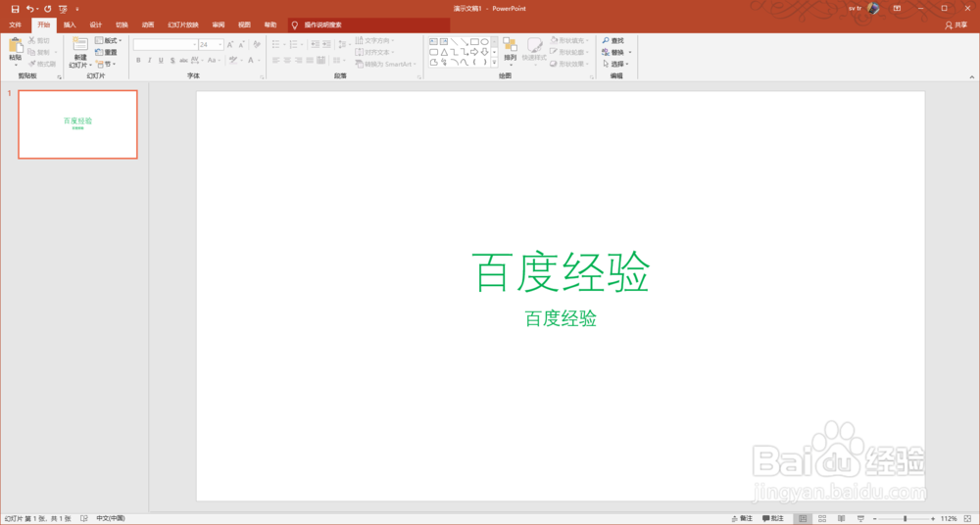Zoom out with minus button

pyautogui.click(x=875, y=519)
